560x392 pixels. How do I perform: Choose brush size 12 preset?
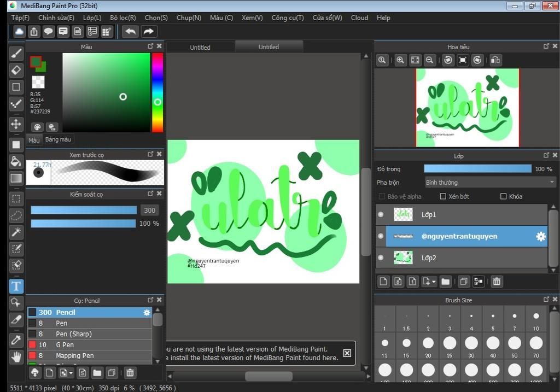click(384, 346)
